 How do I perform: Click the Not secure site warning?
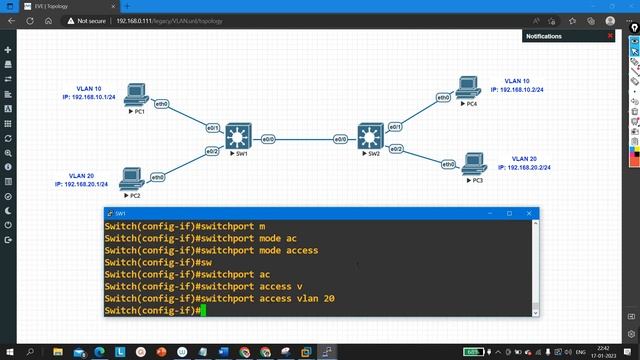tap(87, 21)
